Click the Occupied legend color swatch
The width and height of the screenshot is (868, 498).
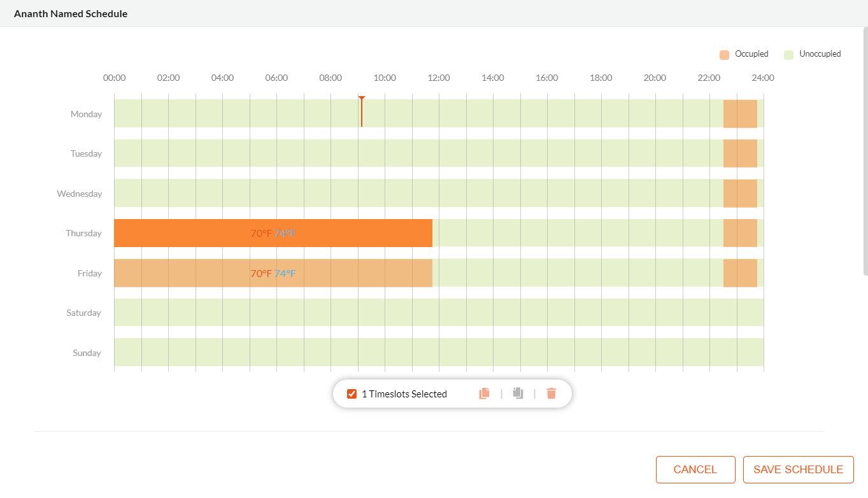[x=724, y=55]
